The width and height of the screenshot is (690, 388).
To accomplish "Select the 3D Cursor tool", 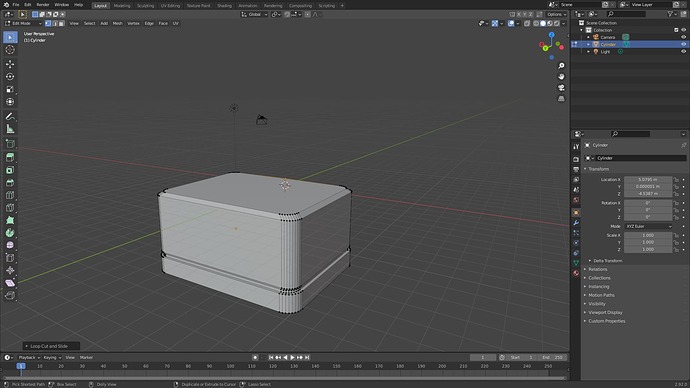I will pyautogui.click(x=10, y=50).
